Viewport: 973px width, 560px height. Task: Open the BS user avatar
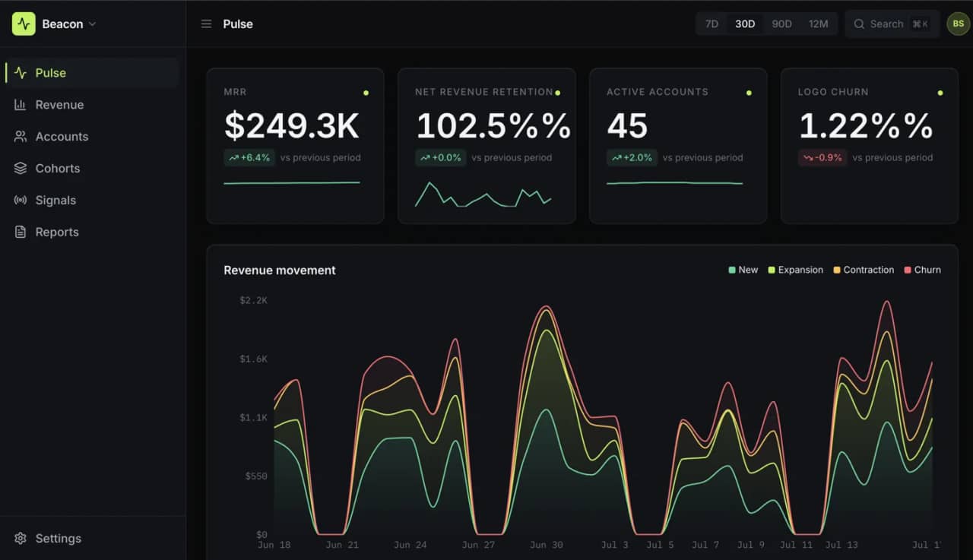(958, 24)
